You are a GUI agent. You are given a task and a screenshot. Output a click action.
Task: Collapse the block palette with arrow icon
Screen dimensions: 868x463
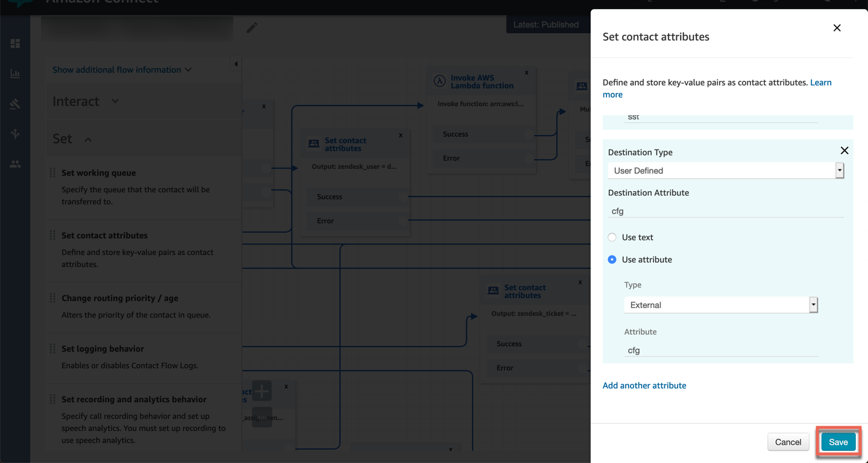236,64
